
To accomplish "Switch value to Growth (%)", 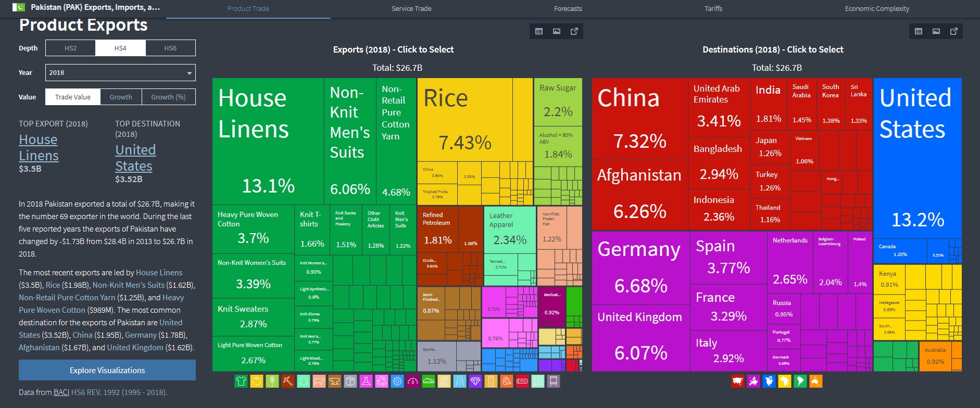I will pos(168,97).
